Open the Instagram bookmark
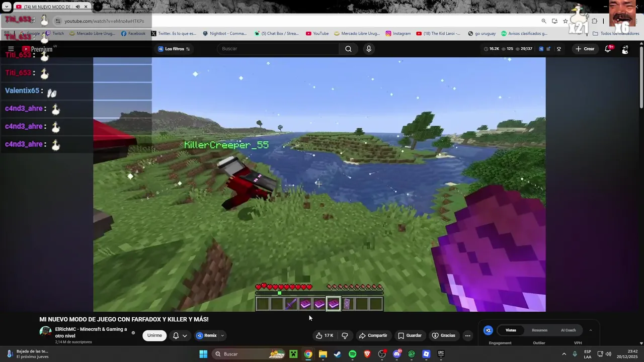 (398, 34)
